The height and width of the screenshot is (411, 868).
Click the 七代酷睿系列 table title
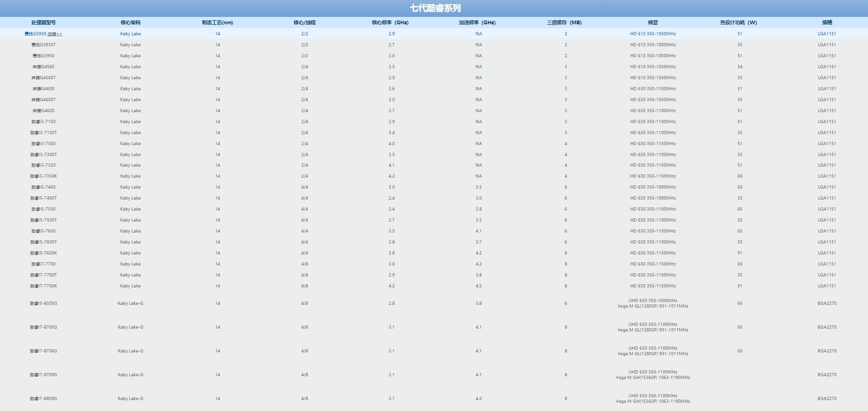coord(435,8)
